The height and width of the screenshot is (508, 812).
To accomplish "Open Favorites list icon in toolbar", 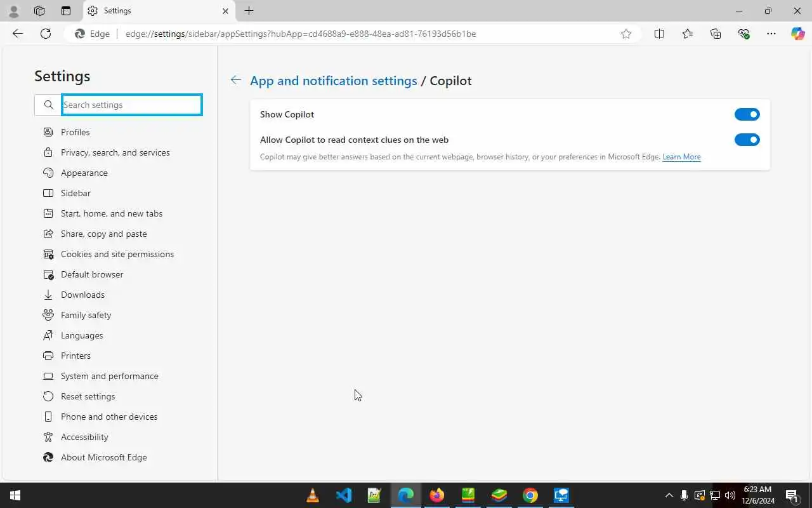I will pos(688,34).
